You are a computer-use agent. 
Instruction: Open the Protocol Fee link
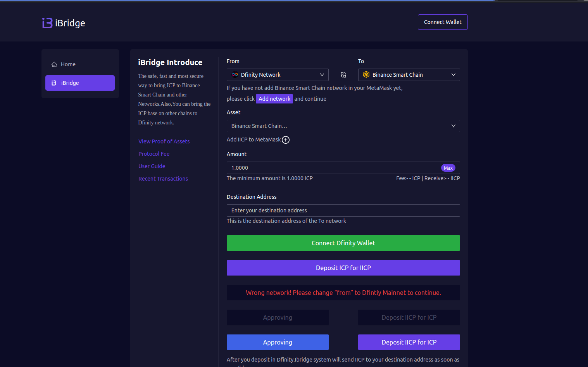tap(154, 154)
